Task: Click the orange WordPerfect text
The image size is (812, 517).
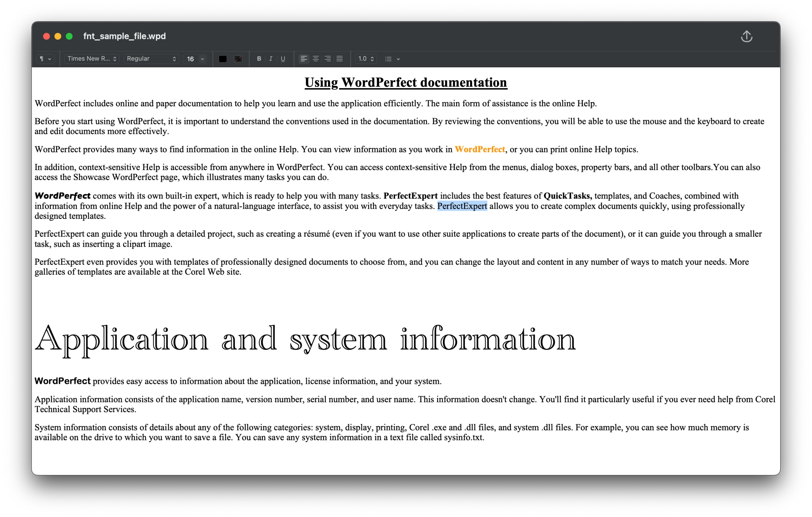Action: (x=480, y=149)
